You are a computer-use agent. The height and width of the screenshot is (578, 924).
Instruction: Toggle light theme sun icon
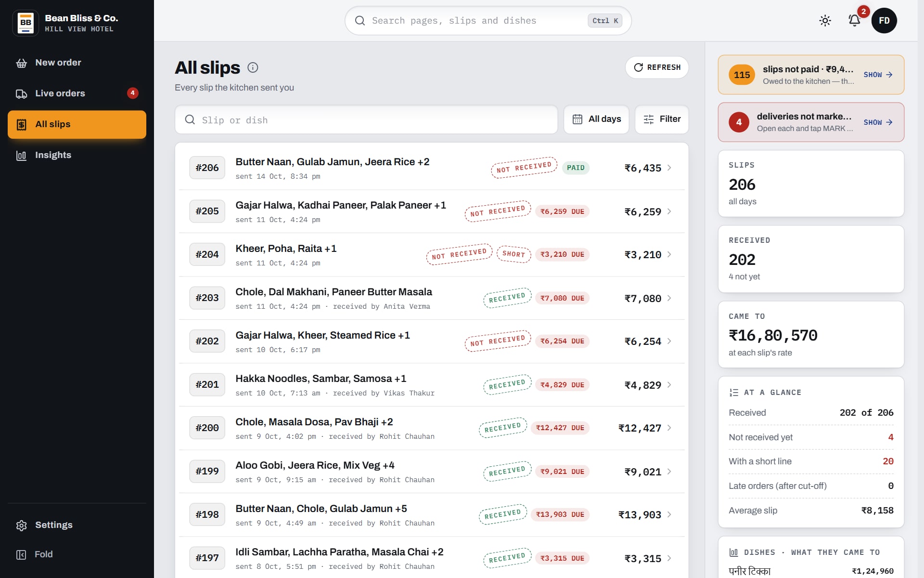(x=825, y=21)
